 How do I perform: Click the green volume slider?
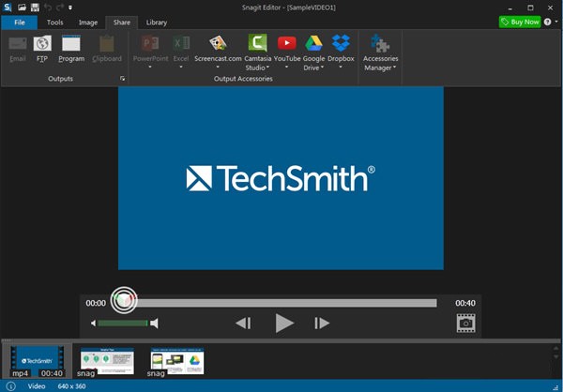point(123,324)
